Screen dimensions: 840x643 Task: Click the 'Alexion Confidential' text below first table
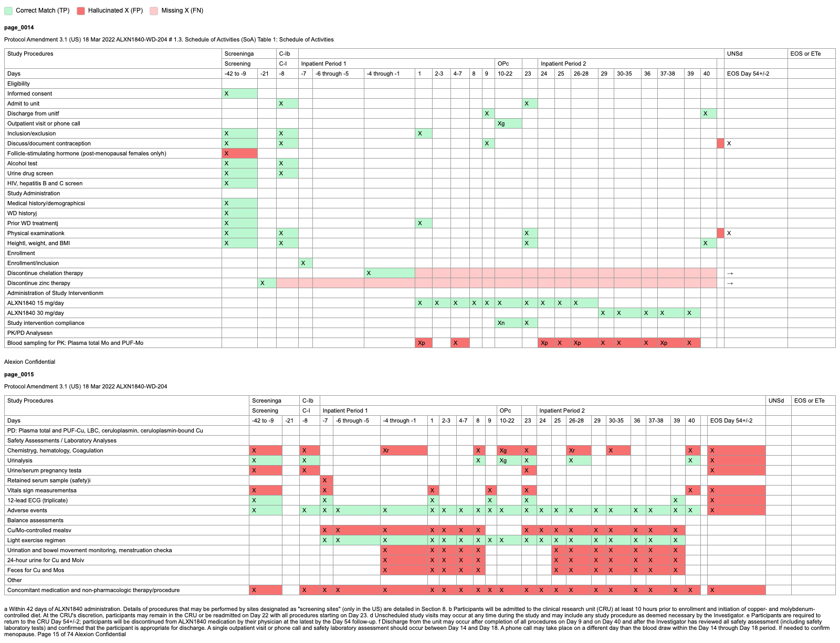[x=29, y=362]
